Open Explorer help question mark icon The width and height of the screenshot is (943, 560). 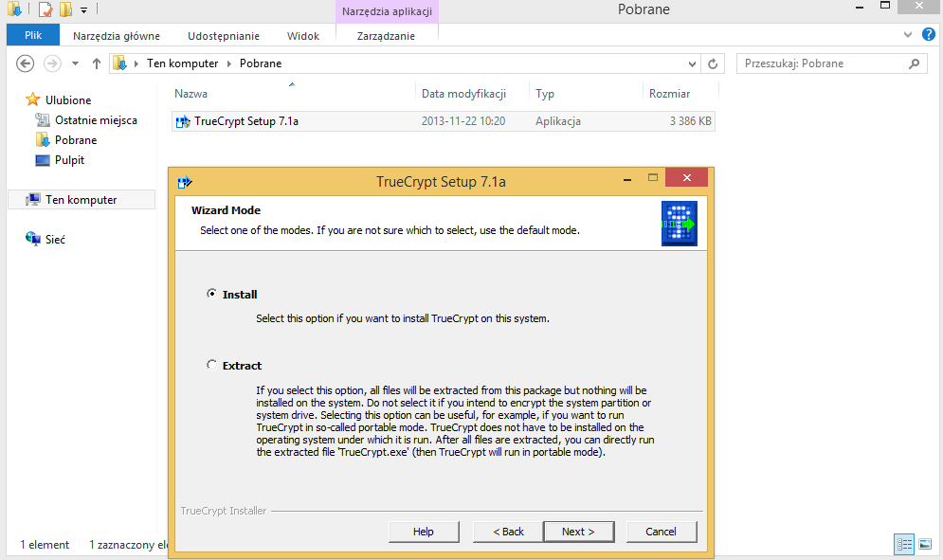pyautogui.click(x=929, y=34)
